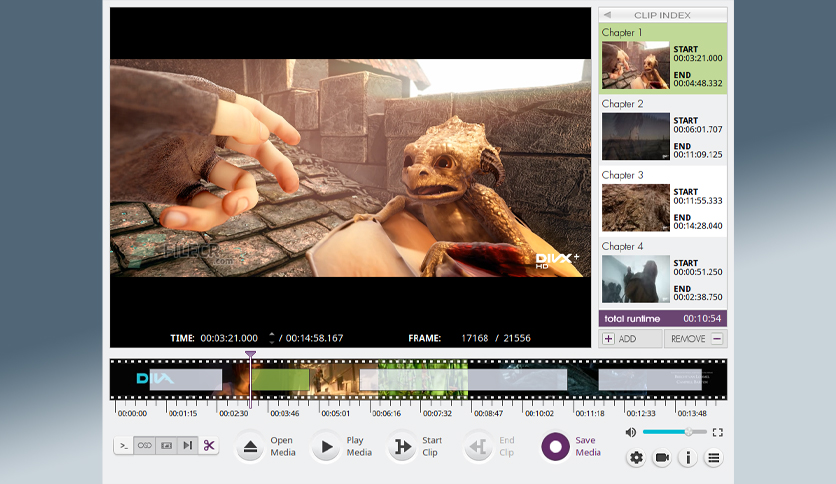Click Chapter 3 start time 00:11:55.333
The image size is (836, 484).
(697, 201)
